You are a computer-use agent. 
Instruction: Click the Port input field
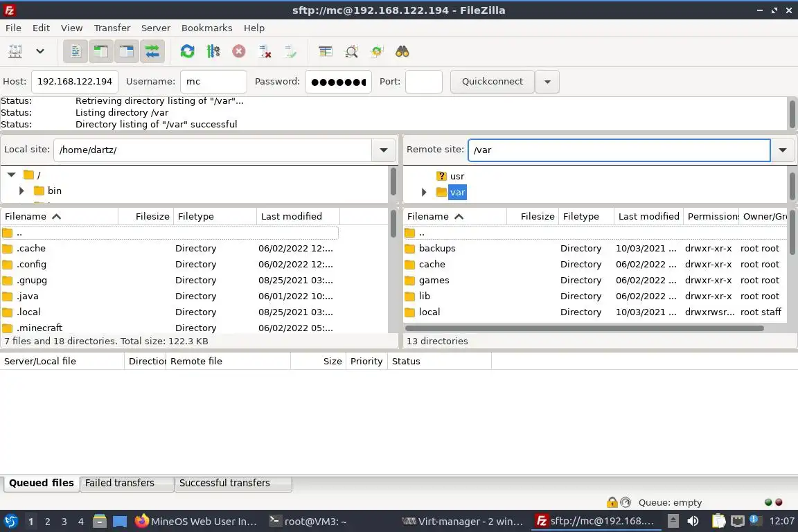tap(423, 82)
